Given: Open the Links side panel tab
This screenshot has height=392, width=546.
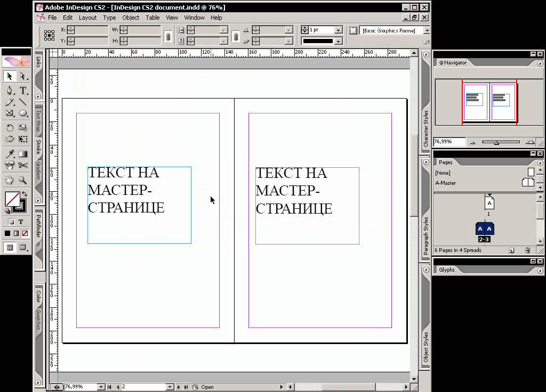Looking at the screenshot, I should [38, 62].
